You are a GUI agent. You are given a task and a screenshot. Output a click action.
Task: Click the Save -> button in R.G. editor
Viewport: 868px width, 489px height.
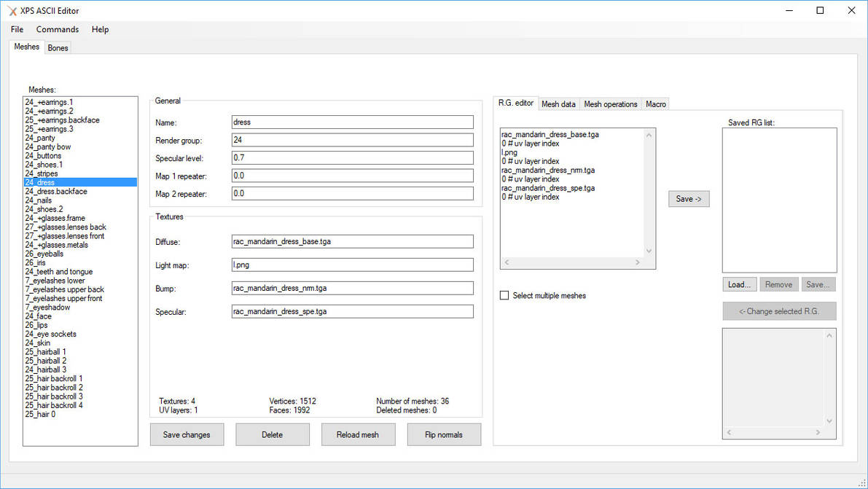click(x=688, y=198)
